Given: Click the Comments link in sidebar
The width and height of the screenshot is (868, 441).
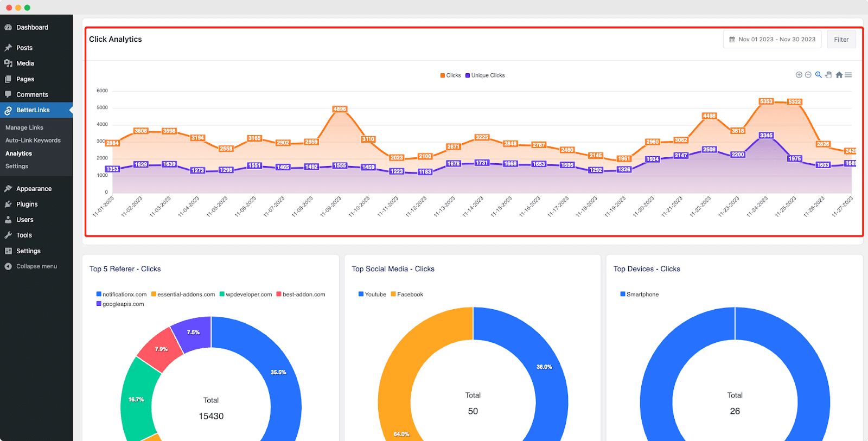Looking at the screenshot, I should point(32,94).
